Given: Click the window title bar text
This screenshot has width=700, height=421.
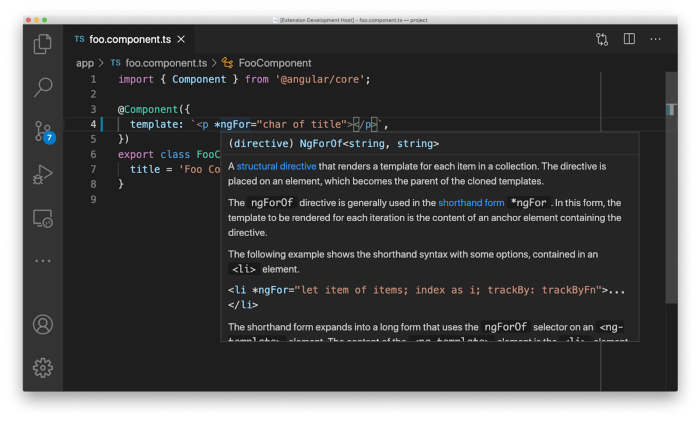Looking at the screenshot, I should click(354, 20).
